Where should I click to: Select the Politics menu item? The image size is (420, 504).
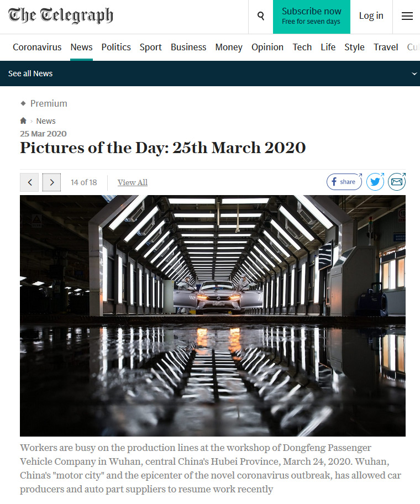point(116,48)
